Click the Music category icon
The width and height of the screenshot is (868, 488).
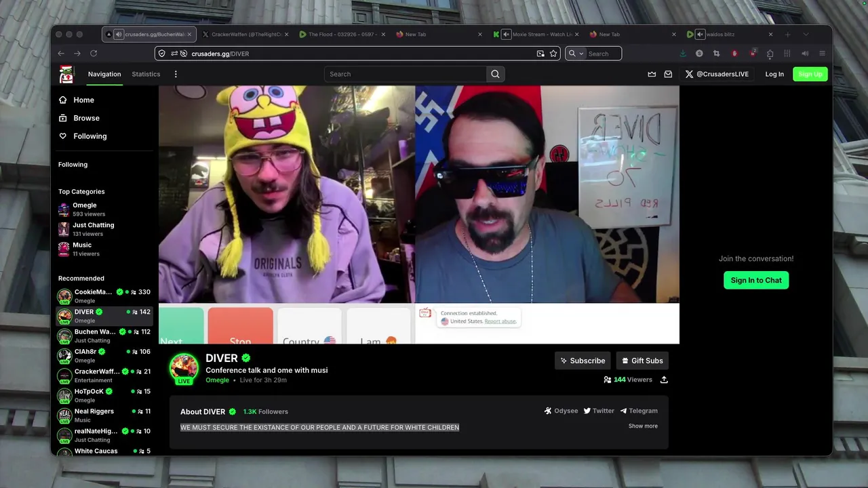coord(64,249)
